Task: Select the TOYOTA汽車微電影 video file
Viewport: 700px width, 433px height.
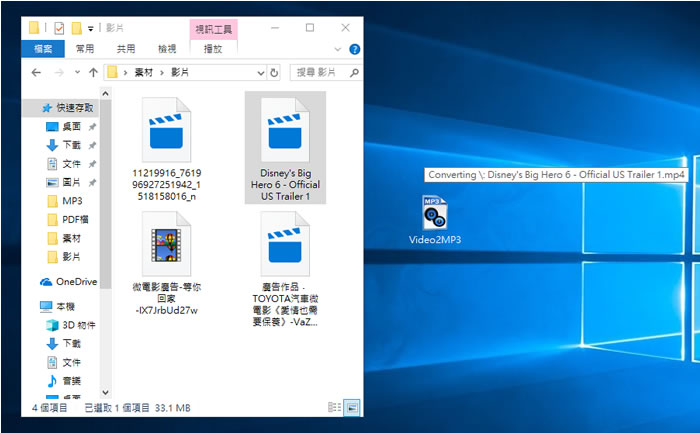Action: (285, 269)
